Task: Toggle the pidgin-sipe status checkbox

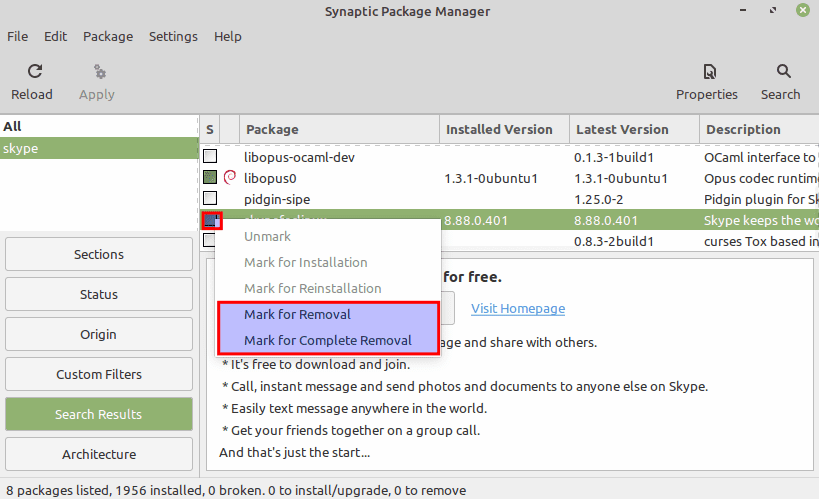Action: pyautogui.click(x=210, y=199)
